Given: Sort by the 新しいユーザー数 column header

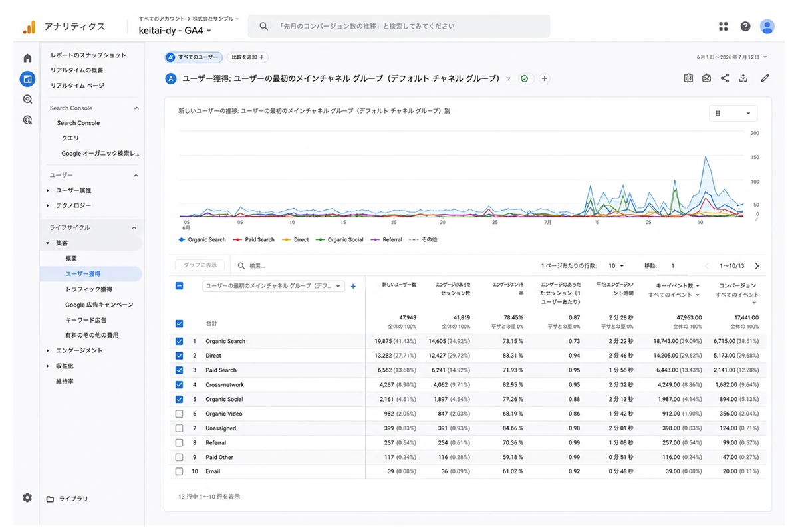Looking at the screenshot, I should [x=398, y=285].
